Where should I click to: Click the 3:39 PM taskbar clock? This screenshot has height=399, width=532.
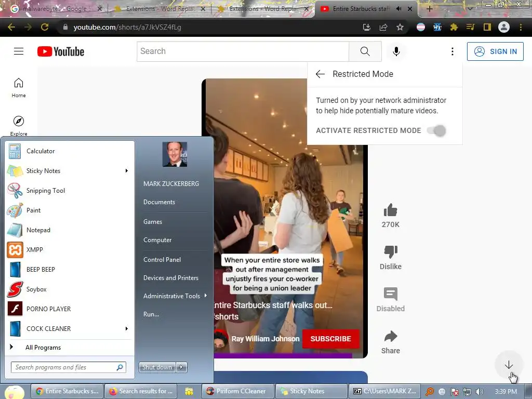(506, 392)
